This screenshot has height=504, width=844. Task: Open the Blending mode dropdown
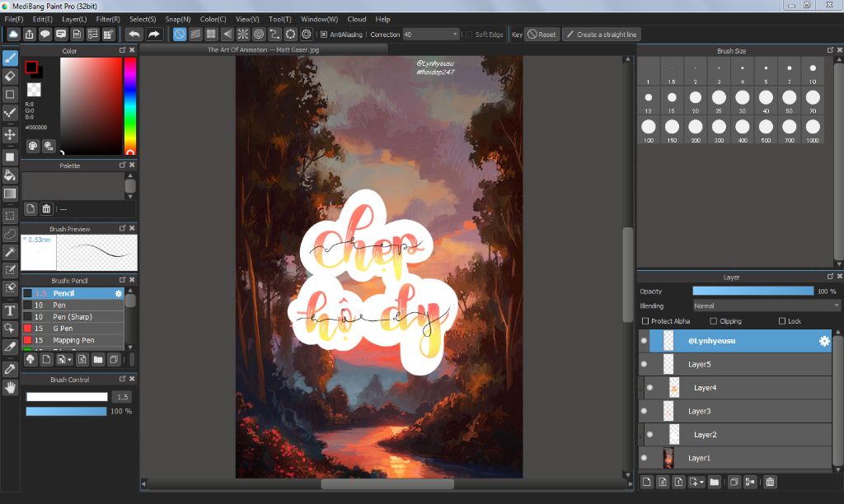pyautogui.click(x=767, y=306)
